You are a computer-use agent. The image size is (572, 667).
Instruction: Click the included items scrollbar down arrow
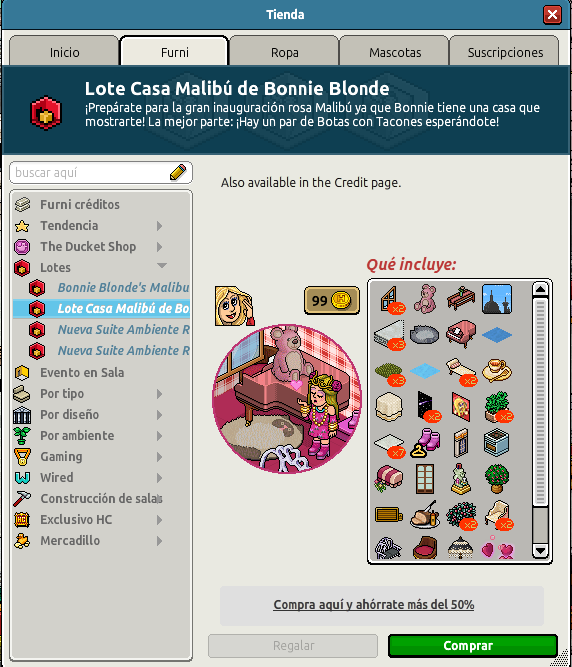click(x=540, y=551)
